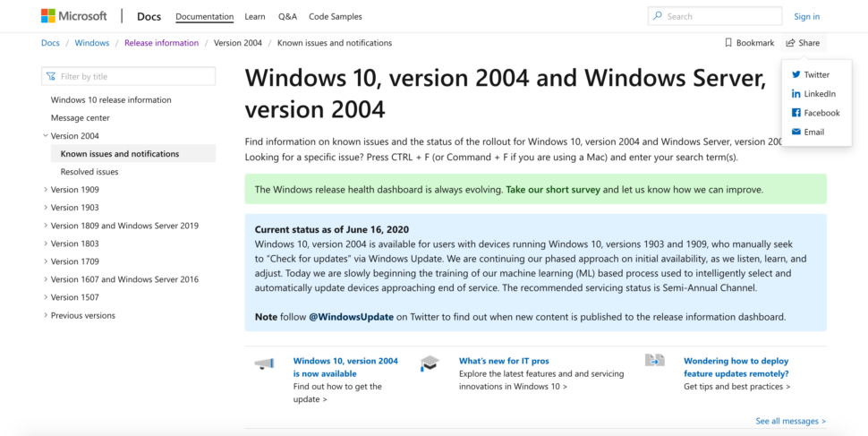
Task: Click Take our short survey link
Action: point(553,190)
